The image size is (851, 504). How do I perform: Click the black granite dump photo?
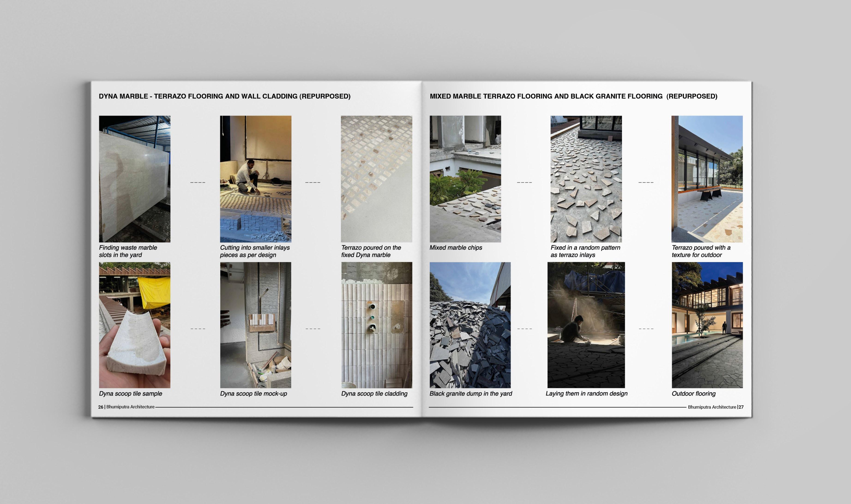pyautogui.click(x=470, y=325)
